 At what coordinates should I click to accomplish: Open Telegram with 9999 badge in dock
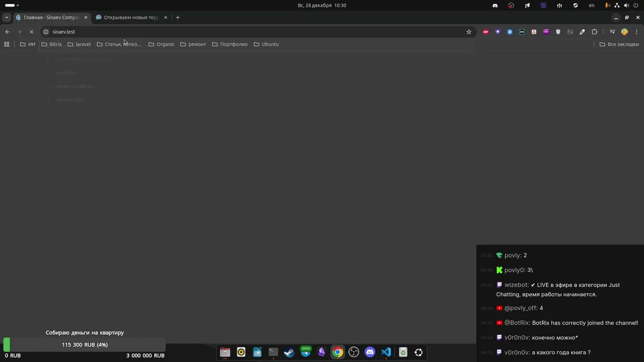point(305,352)
